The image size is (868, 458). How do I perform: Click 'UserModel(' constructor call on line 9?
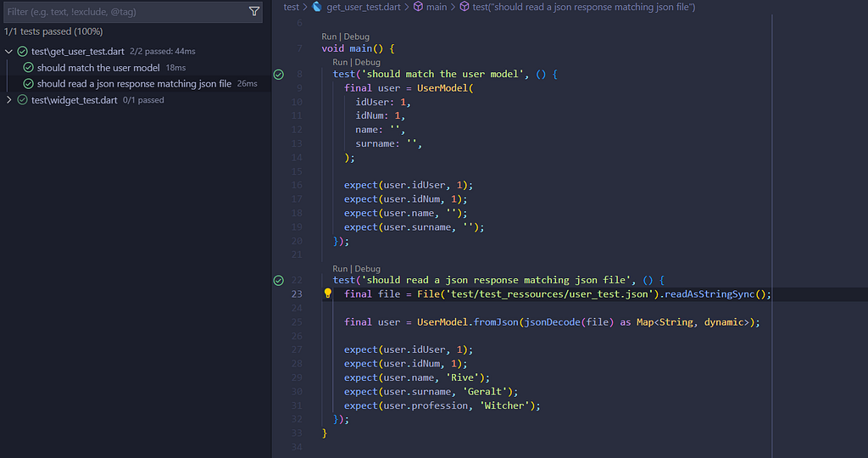445,88
